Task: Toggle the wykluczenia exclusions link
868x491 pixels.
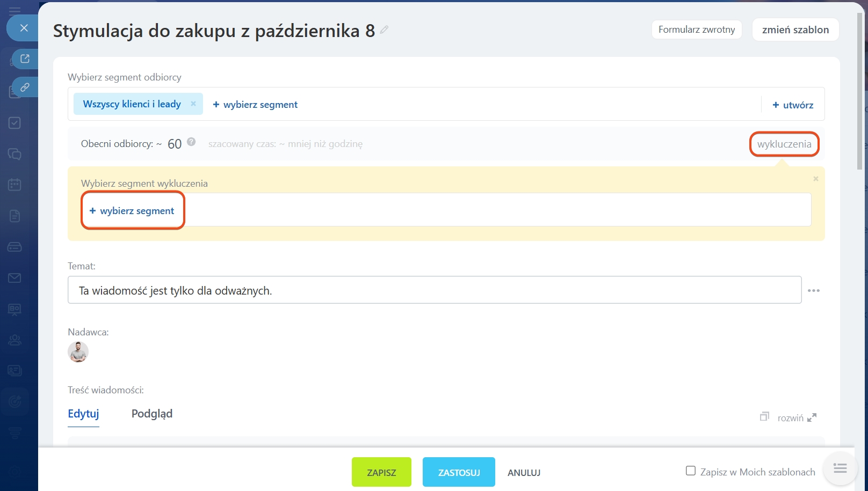Action: coord(784,144)
